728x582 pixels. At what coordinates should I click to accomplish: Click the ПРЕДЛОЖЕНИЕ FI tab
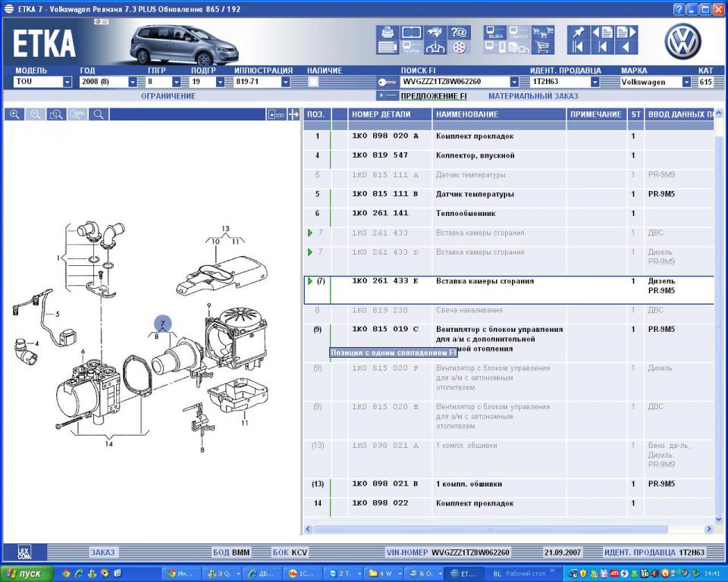434,96
